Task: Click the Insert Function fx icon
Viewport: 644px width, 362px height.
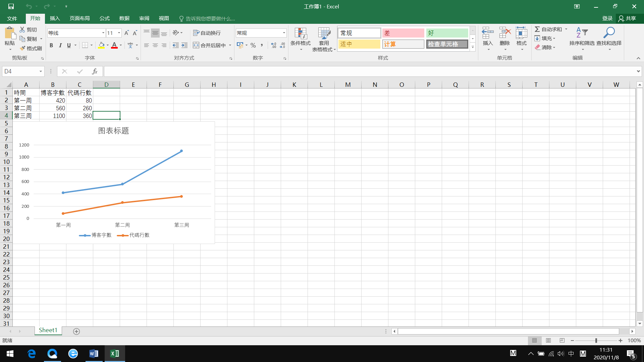Action: point(95,71)
